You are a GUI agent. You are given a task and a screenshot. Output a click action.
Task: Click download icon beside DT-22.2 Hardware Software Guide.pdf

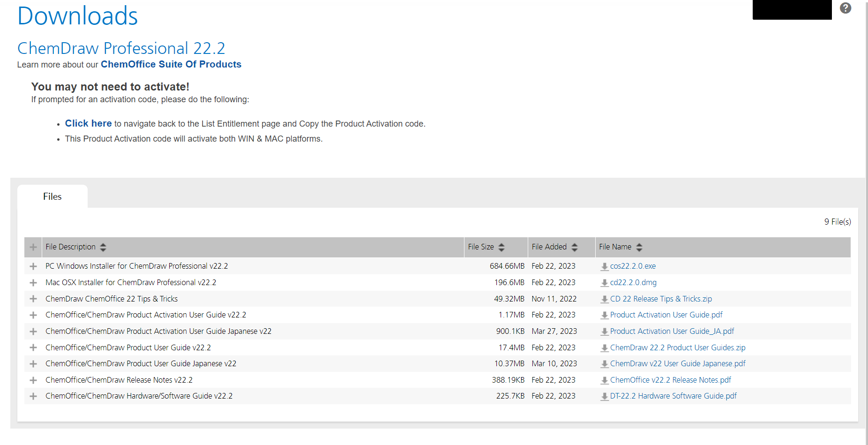[x=605, y=397]
